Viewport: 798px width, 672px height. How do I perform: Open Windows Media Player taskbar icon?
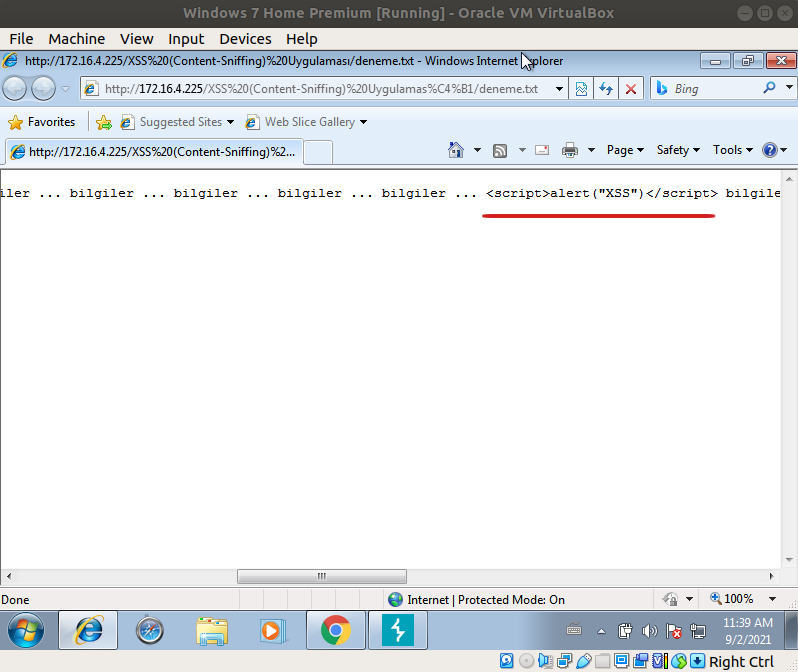coord(272,630)
